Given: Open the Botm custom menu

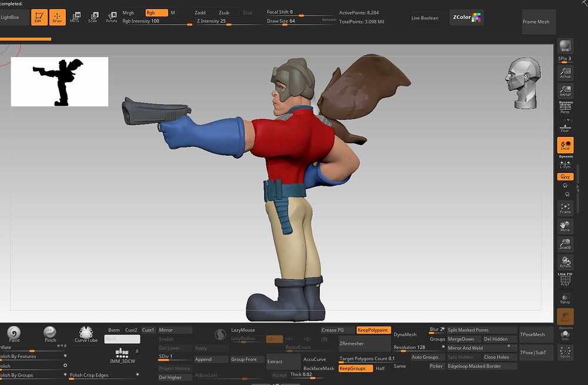Looking at the screenshot, I should pos(113,330).
